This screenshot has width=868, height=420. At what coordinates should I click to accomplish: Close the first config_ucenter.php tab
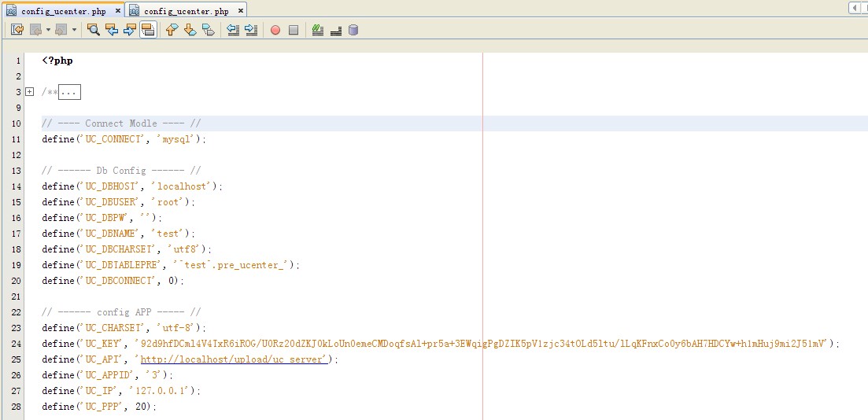116,11
